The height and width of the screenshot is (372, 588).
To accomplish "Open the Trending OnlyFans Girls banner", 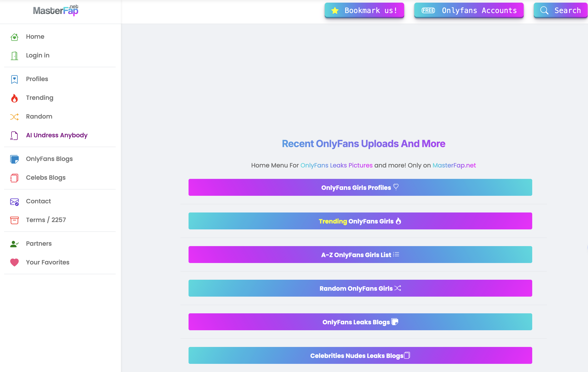I will (360, 221).
